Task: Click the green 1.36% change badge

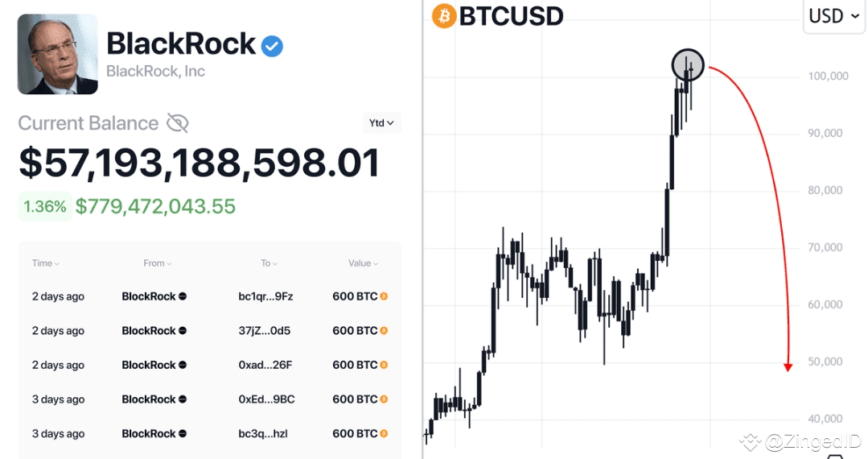Action: [x=45, y=206]
